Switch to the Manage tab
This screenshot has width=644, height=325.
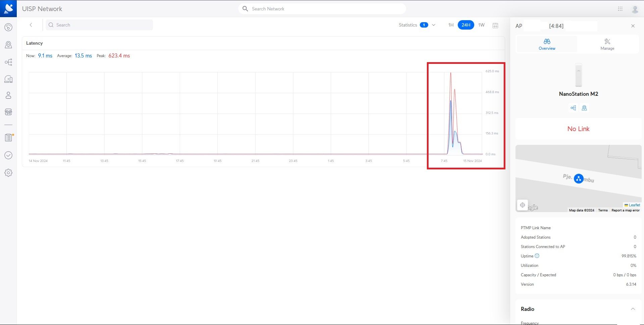607,44
